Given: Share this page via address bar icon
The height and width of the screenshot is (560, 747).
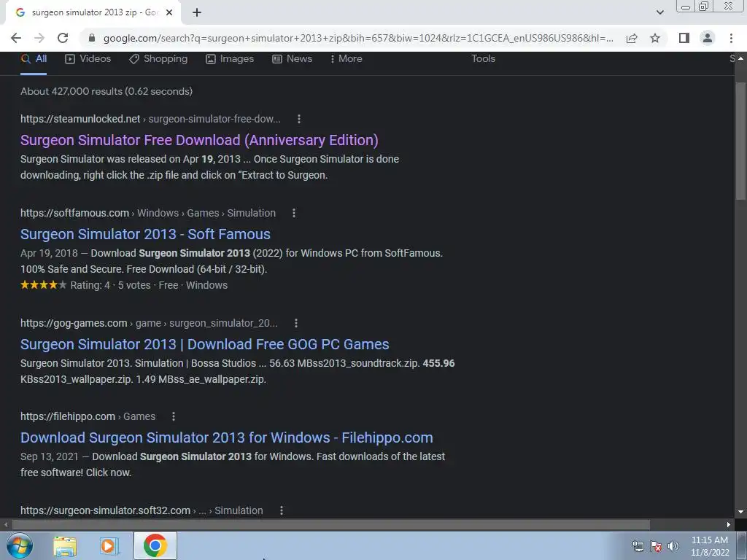Looking at the screenshot, I should coord(632,38).
